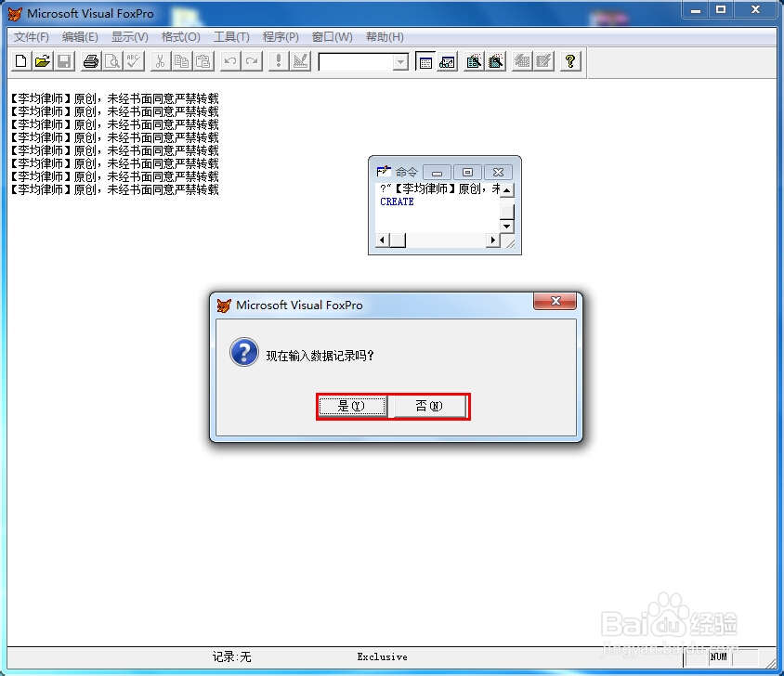
Task: Launch the Report wizard icon
Action: click(x=496, y=61)
